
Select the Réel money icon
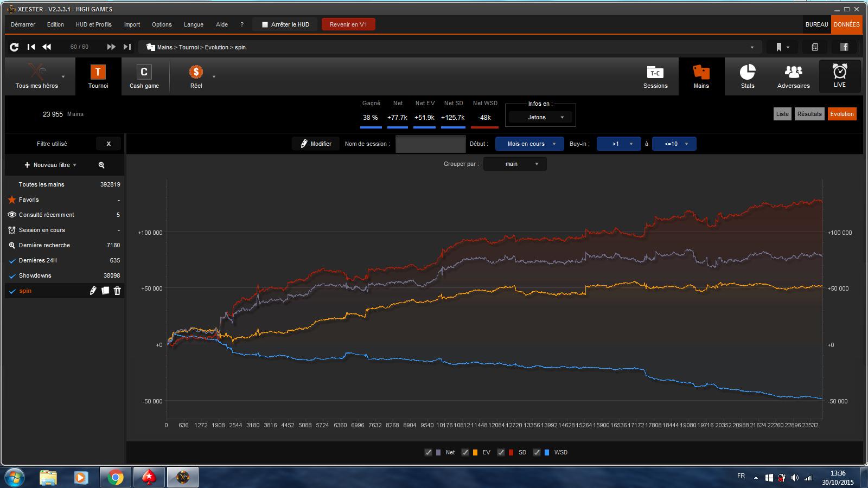point(196,76)
